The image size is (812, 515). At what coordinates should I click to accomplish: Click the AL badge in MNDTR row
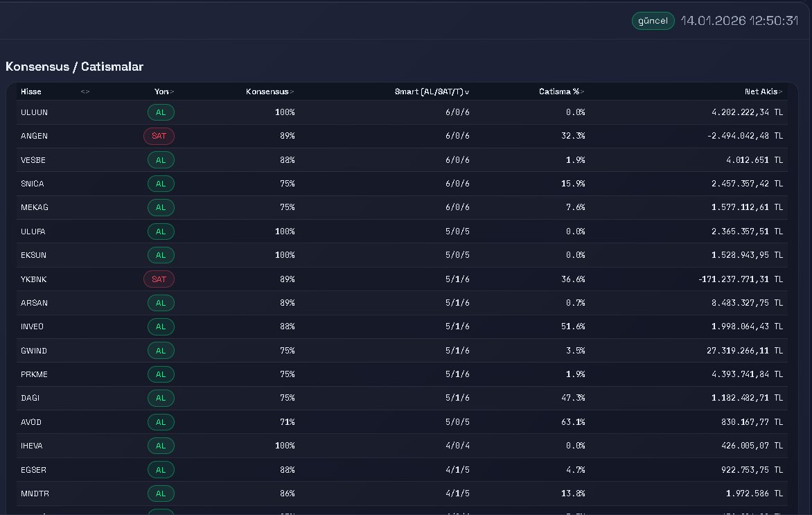(x=161, y=494)
